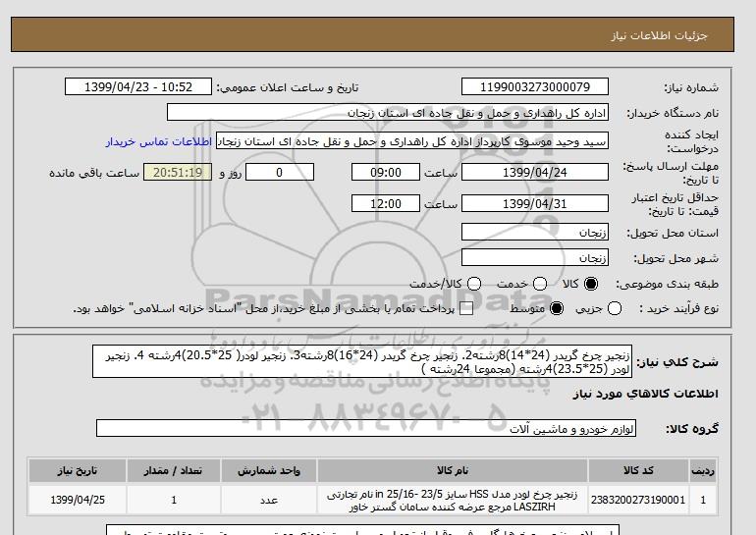Toggle the اسناد خزانه اسلامی payment checkbox
The image size is (756, 535).
point(466,308)
